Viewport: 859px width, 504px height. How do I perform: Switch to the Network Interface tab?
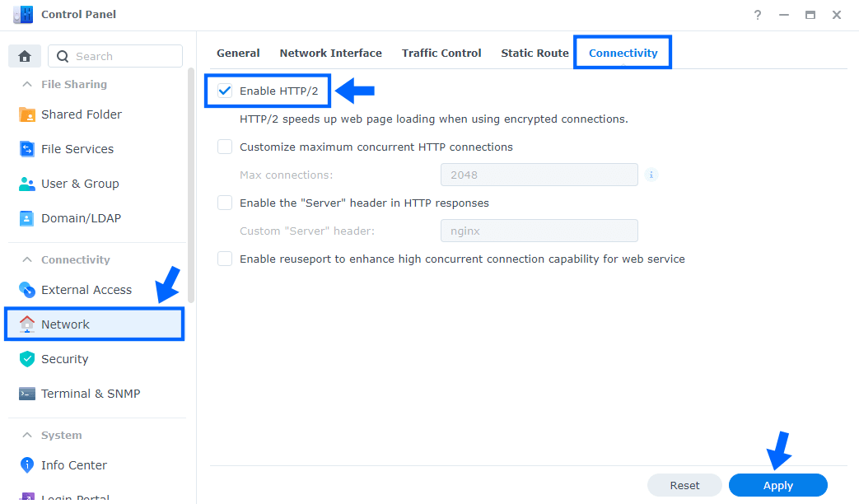tap(330, 53)
